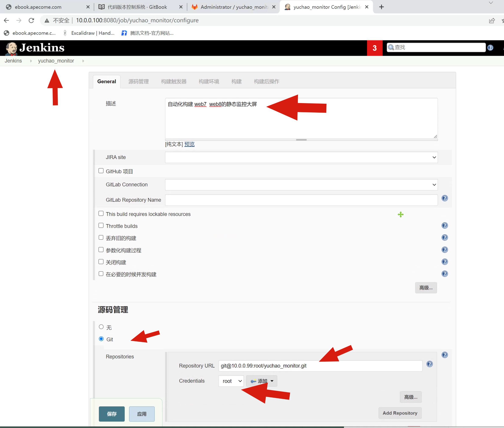This screenshot has height=428, width=504.
Task: Select the 无 source control radio button
Action: (101, 327)
